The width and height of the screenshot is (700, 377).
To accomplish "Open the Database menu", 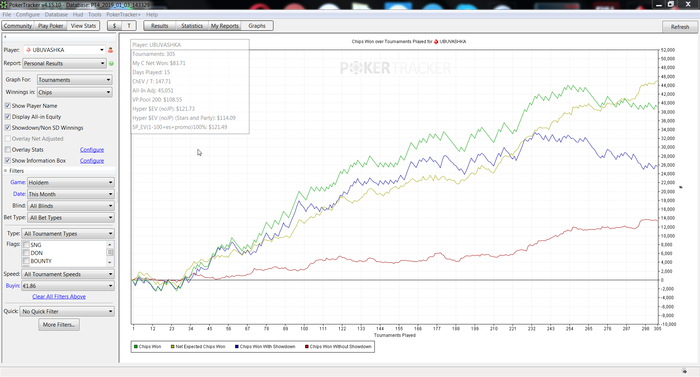I will (56, 15).
